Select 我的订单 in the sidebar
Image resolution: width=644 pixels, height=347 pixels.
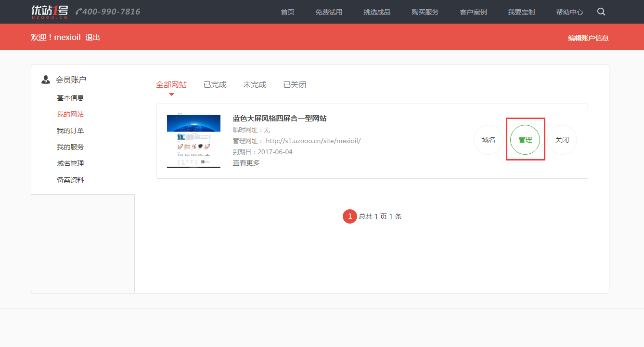(x=70, y=131)
